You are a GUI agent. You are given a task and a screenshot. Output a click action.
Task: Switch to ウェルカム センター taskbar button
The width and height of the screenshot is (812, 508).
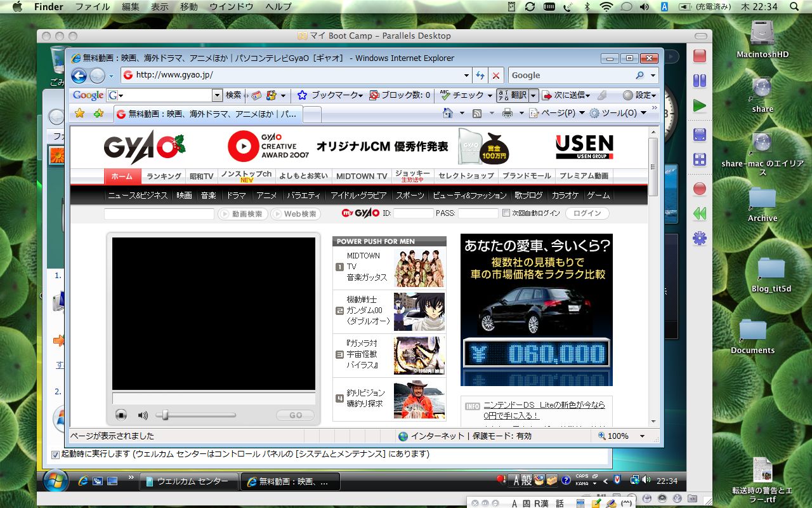189,481
